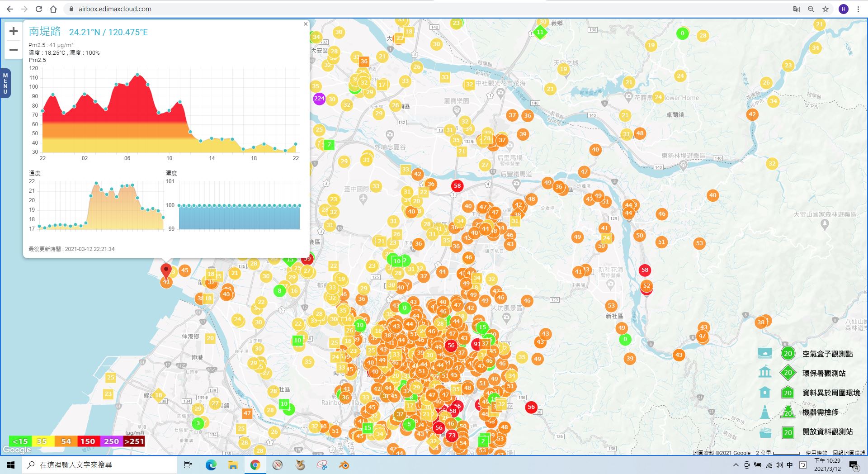Click the red 150 color scale swatch
The image size is (868, 474).
(x=88, y=441)
